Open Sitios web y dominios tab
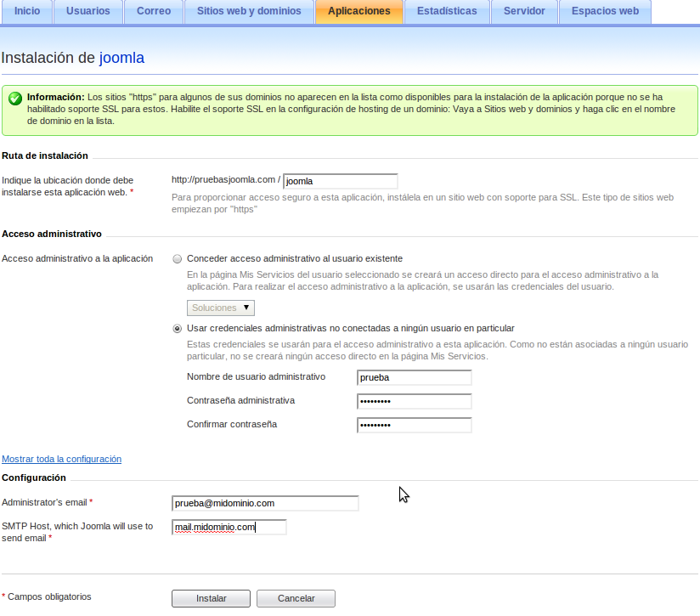The image size is (700, 616). tap(249, 11)
